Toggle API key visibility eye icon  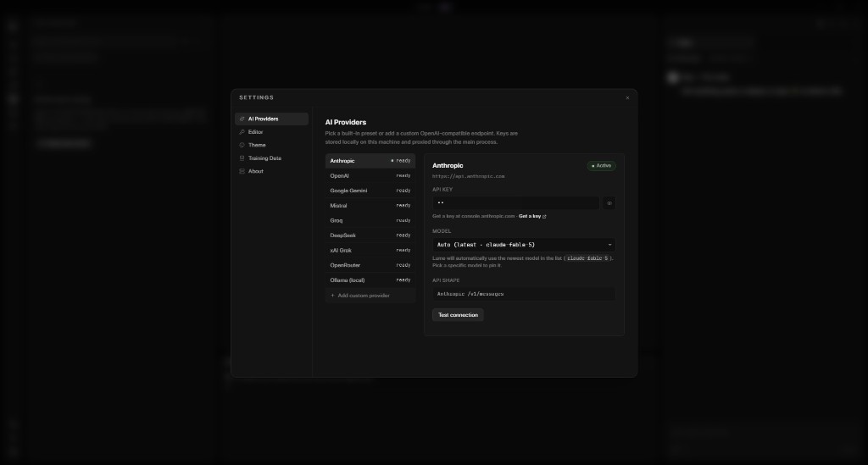(609, 203)
